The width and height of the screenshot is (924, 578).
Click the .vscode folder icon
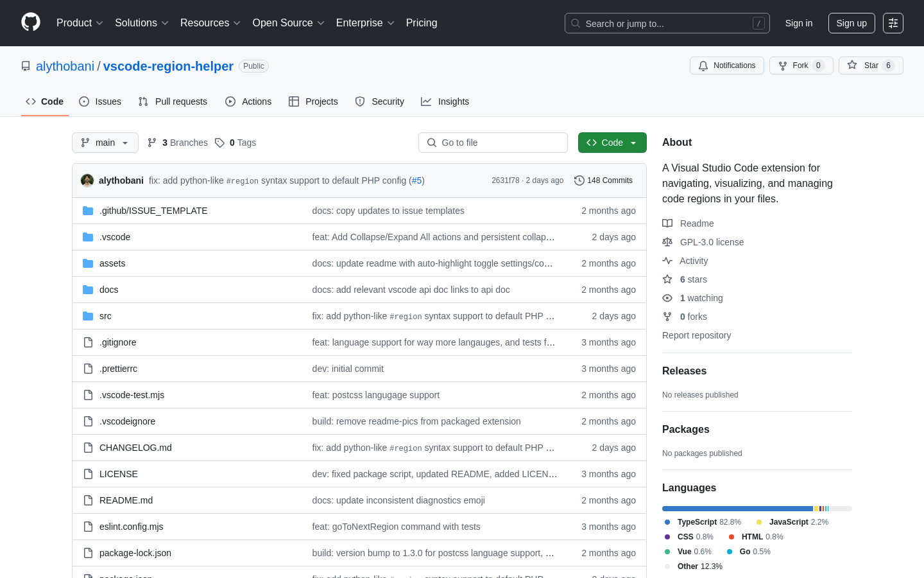(88, 237)
